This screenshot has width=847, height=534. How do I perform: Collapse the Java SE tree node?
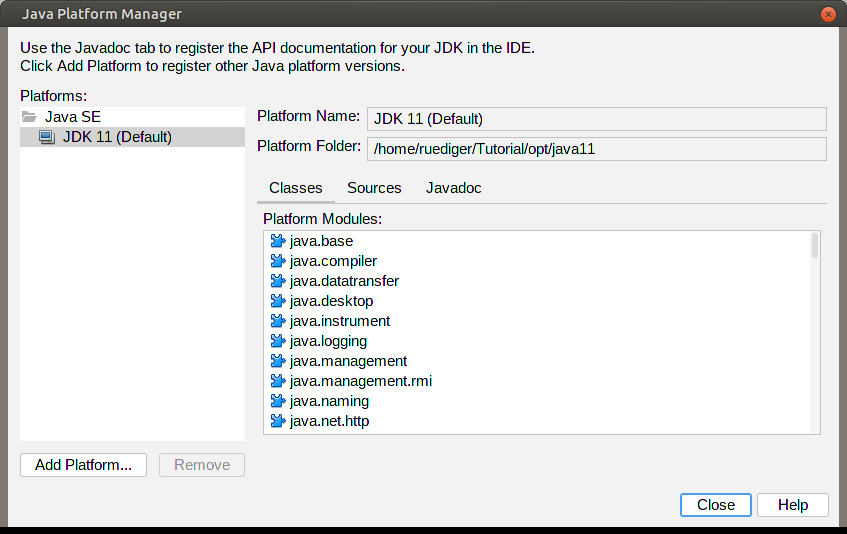(29, 117)
